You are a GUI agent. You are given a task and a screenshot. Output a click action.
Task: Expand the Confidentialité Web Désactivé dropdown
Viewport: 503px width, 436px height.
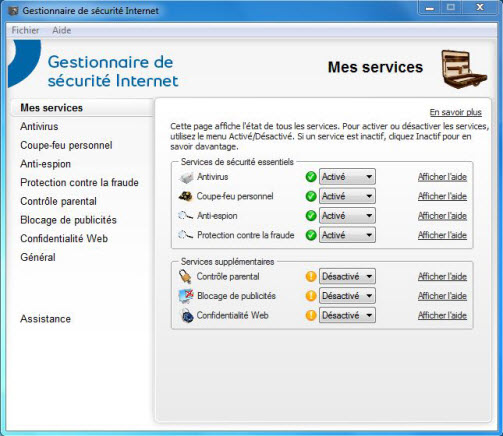(347, 315)
